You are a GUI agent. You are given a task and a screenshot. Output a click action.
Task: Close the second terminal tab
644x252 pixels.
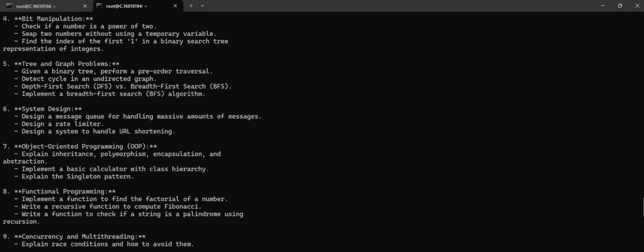tap(175, 6)
